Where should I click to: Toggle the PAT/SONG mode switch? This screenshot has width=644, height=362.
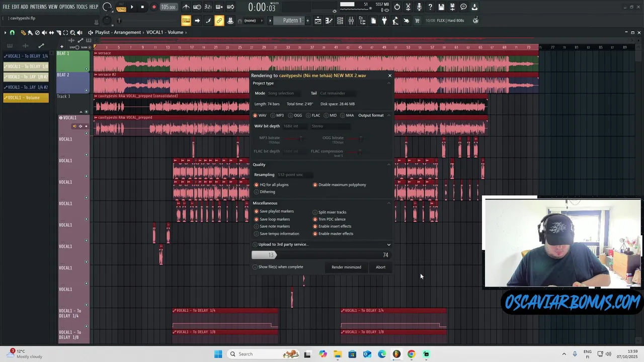click(x=121, y=7)
